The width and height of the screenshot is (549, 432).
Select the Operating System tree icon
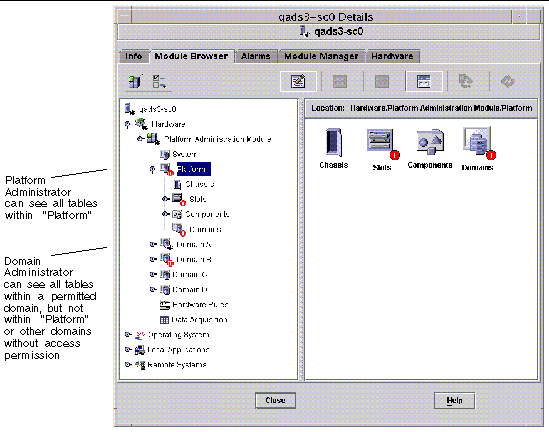pyautogui.click(x=140, y=335)
